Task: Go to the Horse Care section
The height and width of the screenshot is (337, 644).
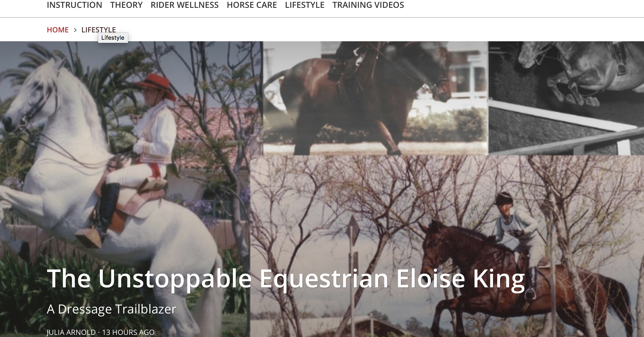Action: click(x=252, y=5)
